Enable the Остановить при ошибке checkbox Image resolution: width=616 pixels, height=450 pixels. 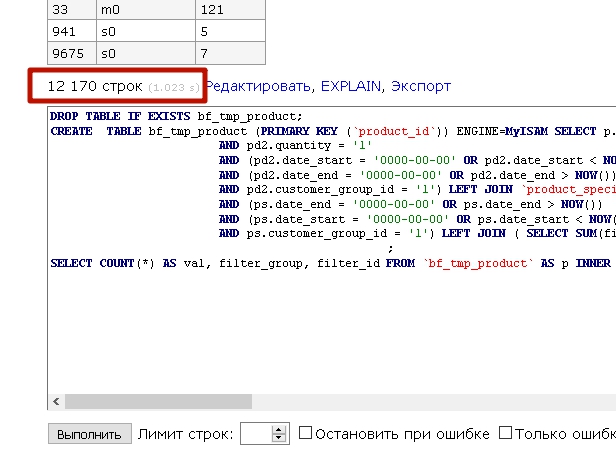coord(307,433)
